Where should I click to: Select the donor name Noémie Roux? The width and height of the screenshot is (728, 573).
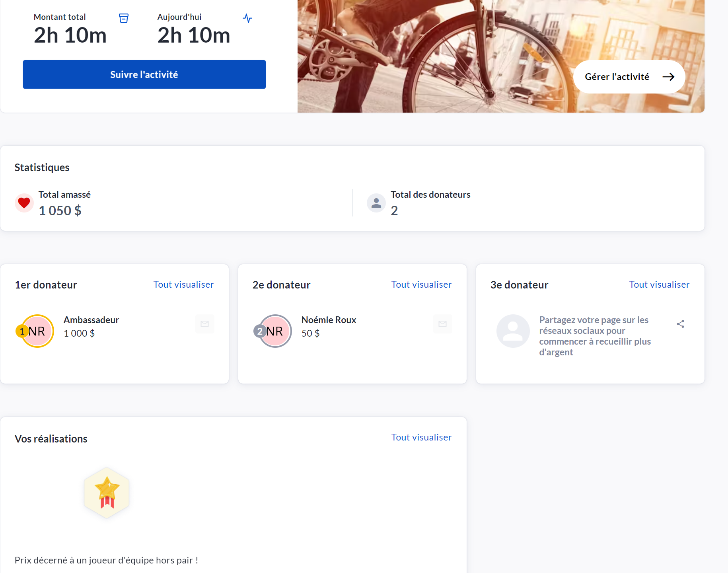[329, 320]
